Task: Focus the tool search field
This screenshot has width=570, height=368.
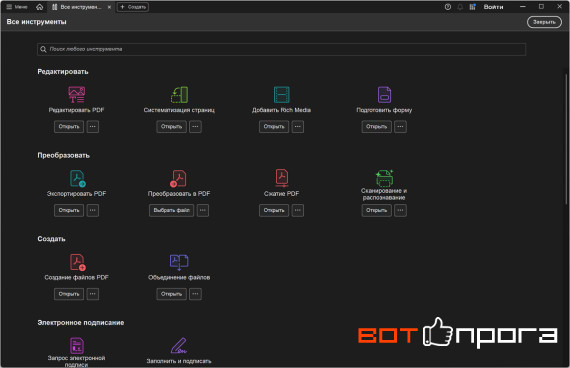Action: click(x=281, y=49)
